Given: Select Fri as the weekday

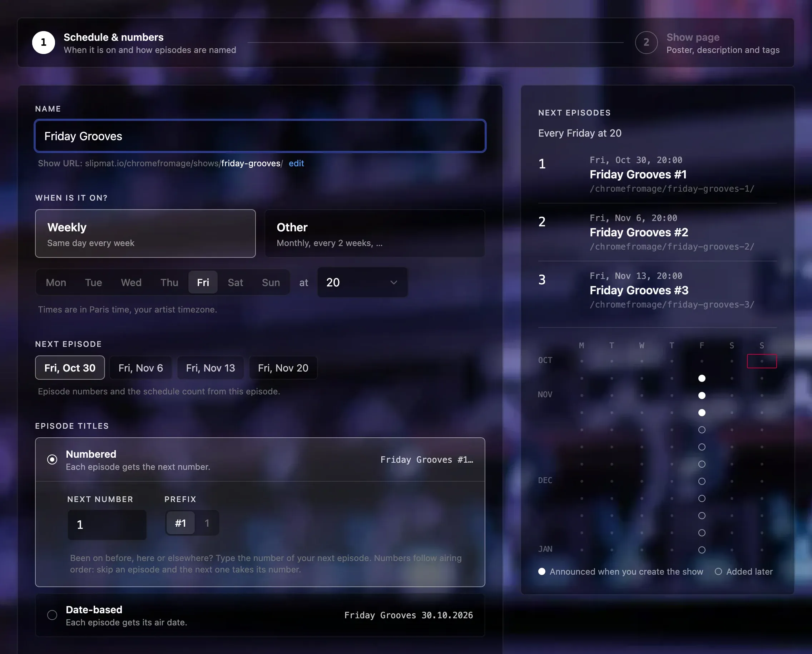Looking at the screenshot, I should pyautogui.click(x=203, y=282).
